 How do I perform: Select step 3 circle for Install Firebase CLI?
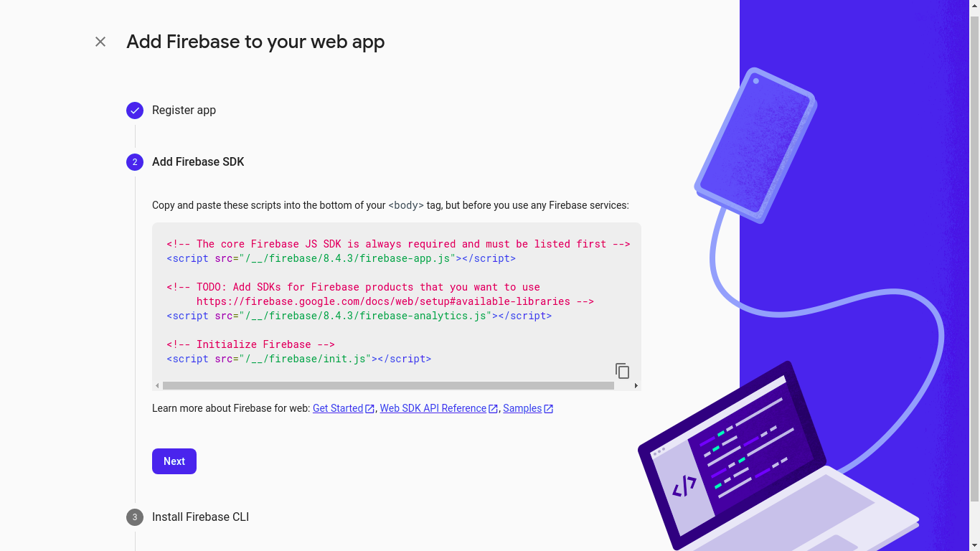(135, 517)
